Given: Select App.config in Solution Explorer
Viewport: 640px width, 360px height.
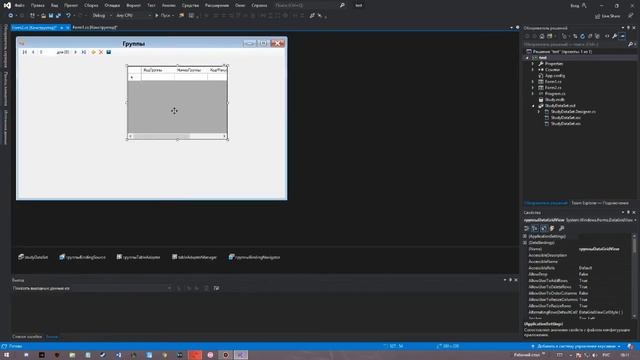Looking at the screenshot, I should [555, 76].
